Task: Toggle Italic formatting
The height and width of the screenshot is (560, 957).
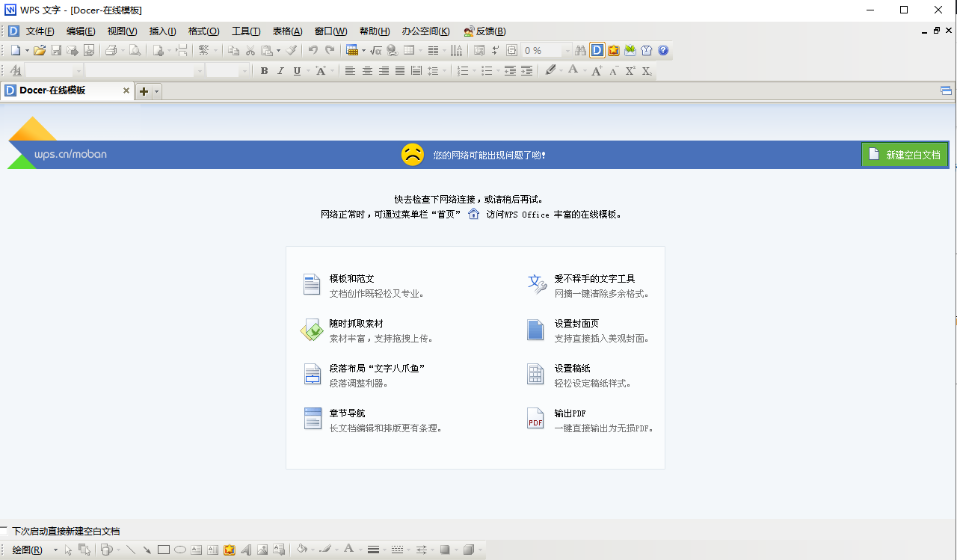Action: tap(280, 70)
